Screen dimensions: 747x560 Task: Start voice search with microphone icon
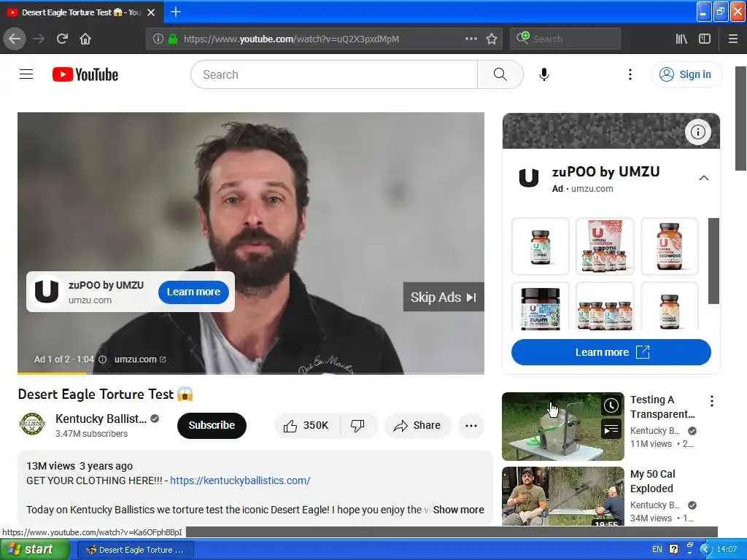(544, 74)
